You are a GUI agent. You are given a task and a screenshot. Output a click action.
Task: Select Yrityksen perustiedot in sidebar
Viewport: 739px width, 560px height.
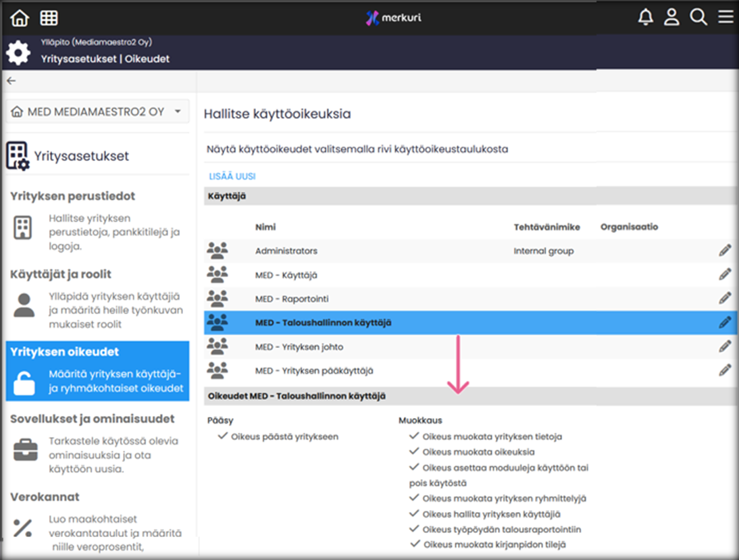73,196
